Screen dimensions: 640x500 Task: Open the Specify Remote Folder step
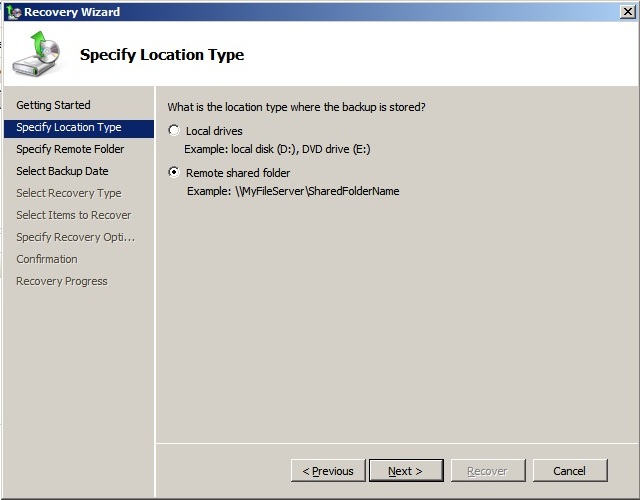coord(70,149)
